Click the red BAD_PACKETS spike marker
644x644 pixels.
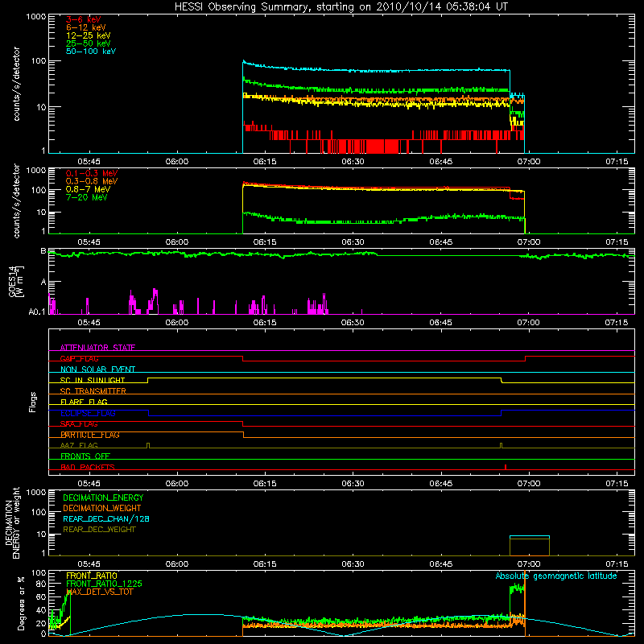[x=506, y=467]
